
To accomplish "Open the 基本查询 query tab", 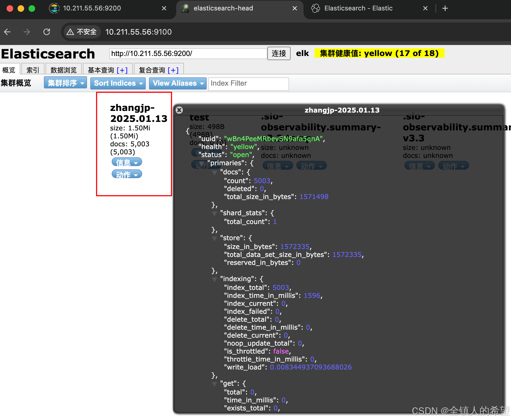I will (101, 70).
